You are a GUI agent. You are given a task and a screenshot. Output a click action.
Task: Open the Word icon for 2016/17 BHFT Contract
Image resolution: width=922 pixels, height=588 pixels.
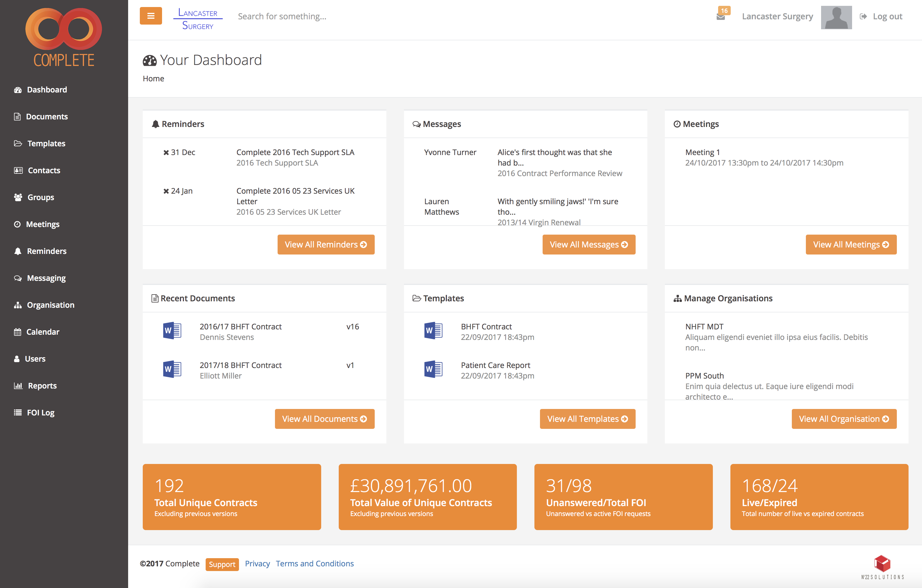172,330
